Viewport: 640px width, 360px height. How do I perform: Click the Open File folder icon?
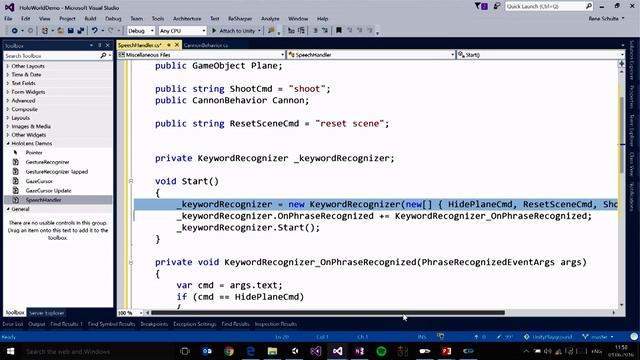coord(60,31)
